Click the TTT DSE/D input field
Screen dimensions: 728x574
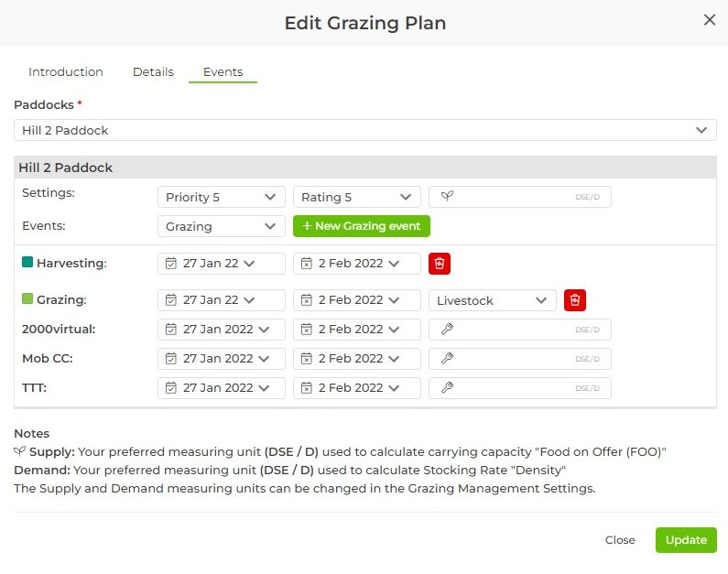[519, 388]
